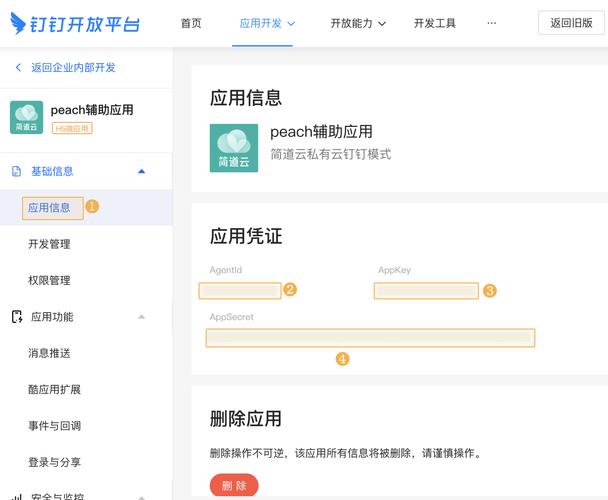This screenshot has width=608, height=500.
Task: Collapse the 安全与监控 section arrow
Action: click(x=142, y=497)
